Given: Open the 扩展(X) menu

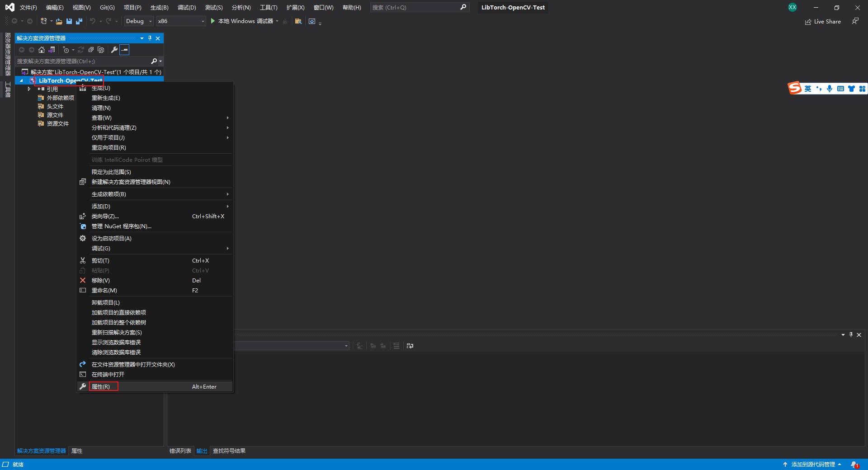Looking at the screenshot, I should point(295,8).
